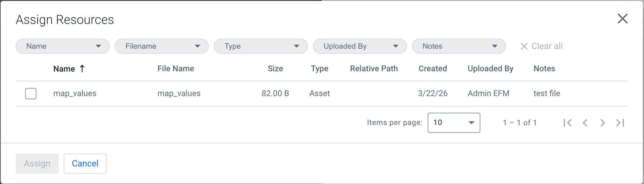
Task: Sort by the File Name column header
Action: tap(176, 69)
